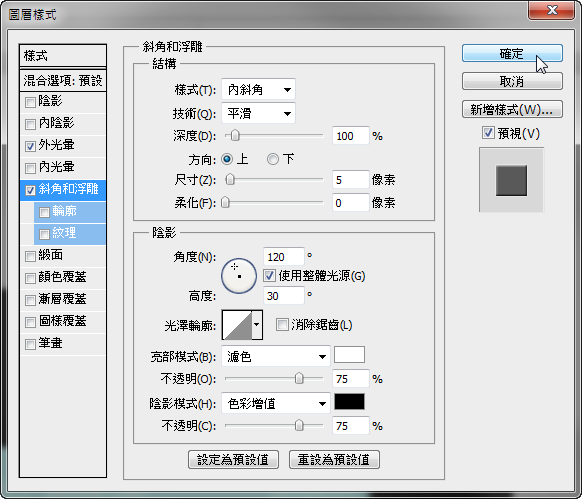
Task: Select the 下 direction radio button
Action: [273, 159]
